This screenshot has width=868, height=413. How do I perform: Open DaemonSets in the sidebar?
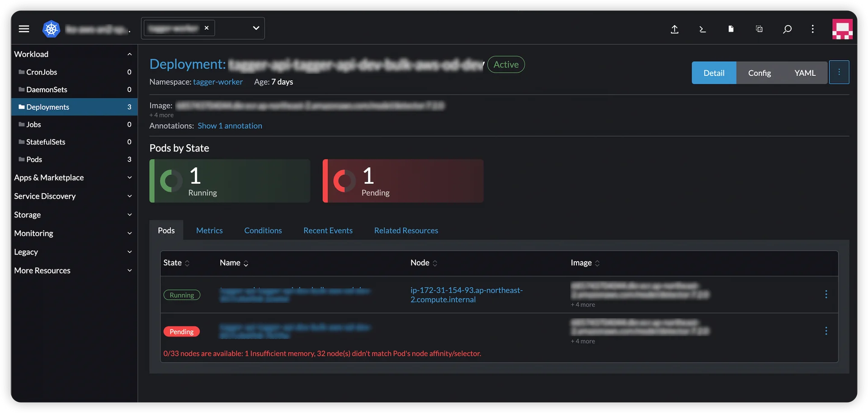[74, 89]
